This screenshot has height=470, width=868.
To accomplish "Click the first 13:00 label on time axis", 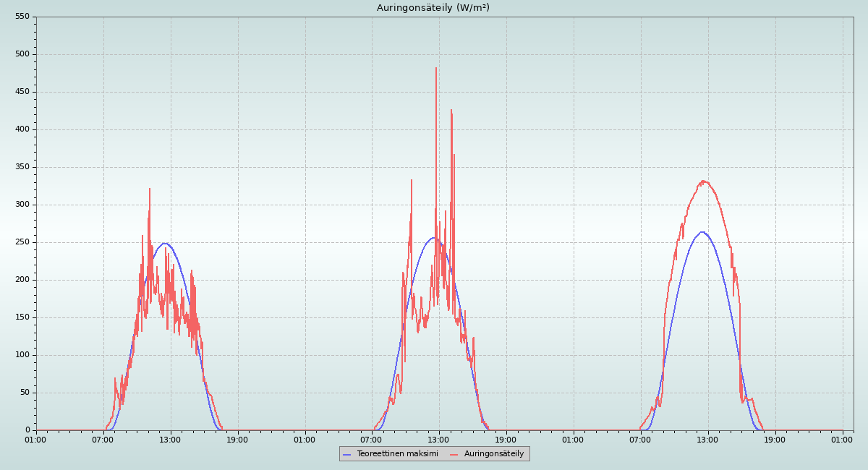I will coord(170,440).
